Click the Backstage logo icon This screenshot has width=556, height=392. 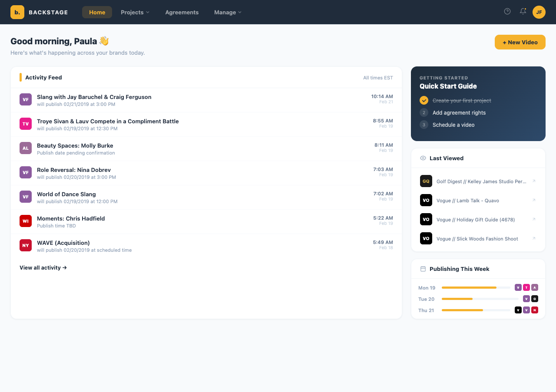pos(17,12)
